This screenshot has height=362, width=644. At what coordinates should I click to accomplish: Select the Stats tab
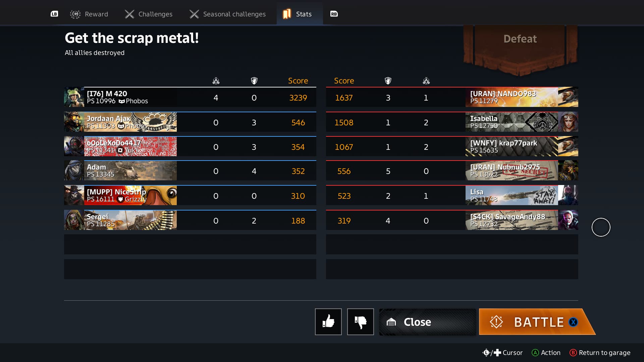(300, 13)
